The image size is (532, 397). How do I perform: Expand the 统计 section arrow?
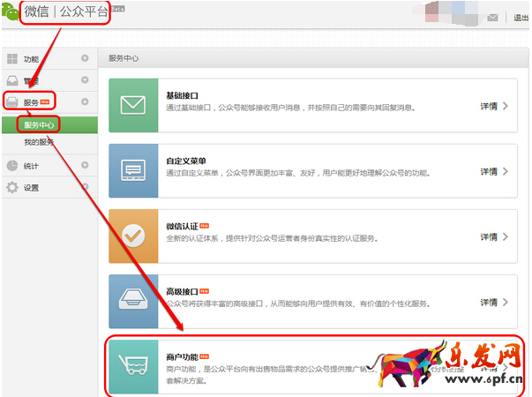tap(85, 165)
